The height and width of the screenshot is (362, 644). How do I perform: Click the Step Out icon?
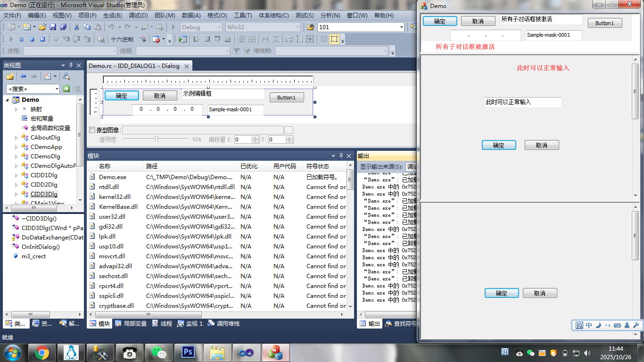87,39
